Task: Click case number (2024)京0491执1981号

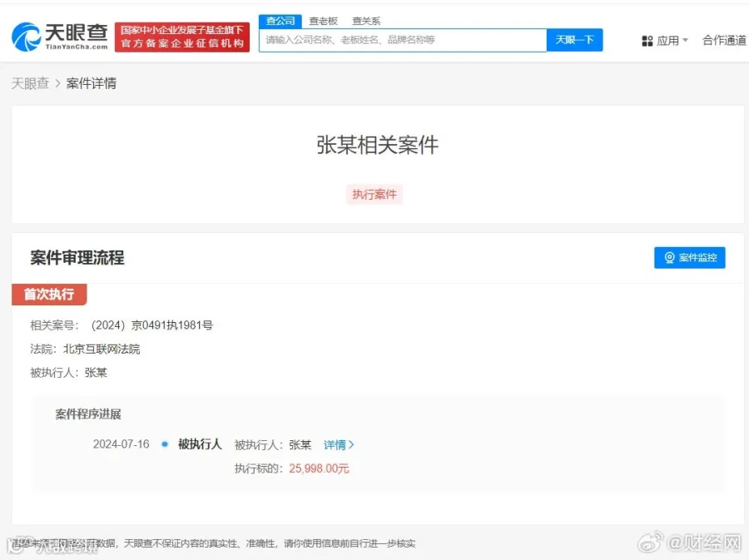Action: point(151,325)
